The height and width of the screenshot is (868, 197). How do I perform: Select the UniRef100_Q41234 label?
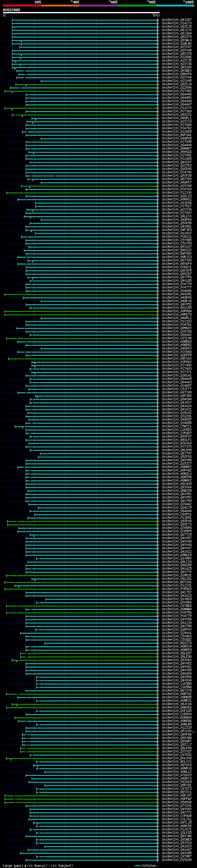177,623
